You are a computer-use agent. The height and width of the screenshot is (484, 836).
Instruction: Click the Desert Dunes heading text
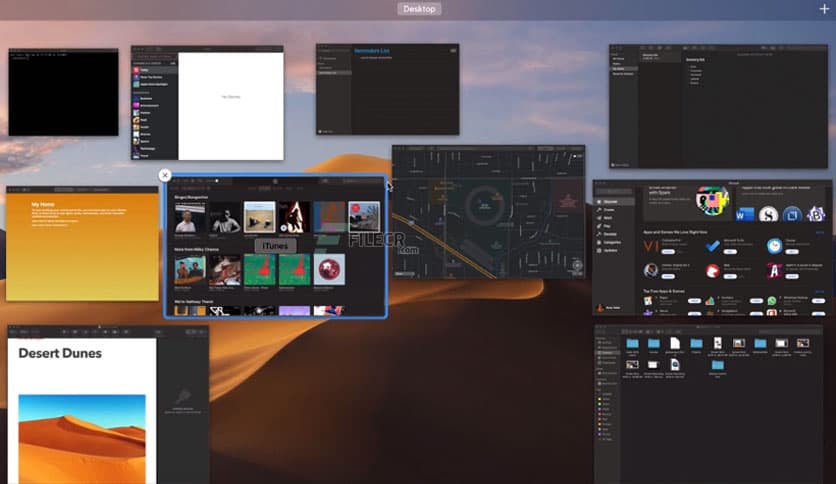tap(60, 353)
